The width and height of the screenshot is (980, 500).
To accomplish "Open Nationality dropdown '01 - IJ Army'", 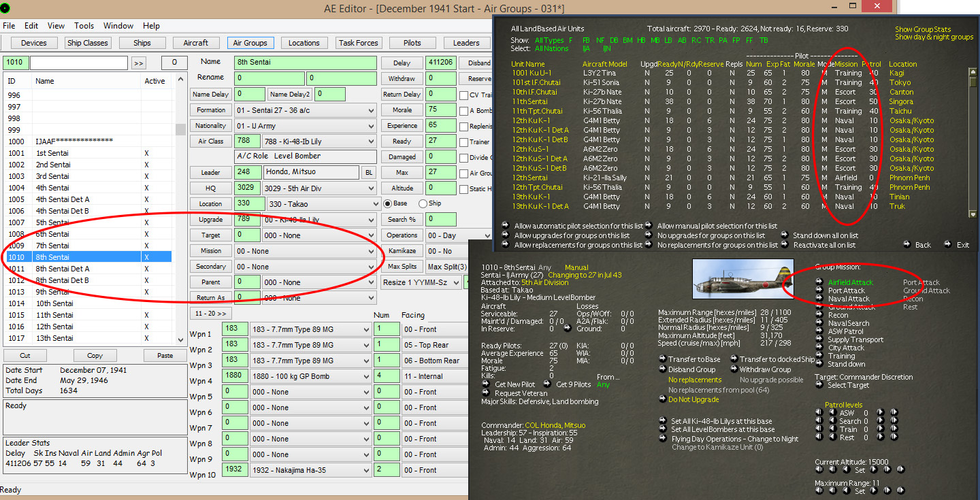I will pos(306,126).
